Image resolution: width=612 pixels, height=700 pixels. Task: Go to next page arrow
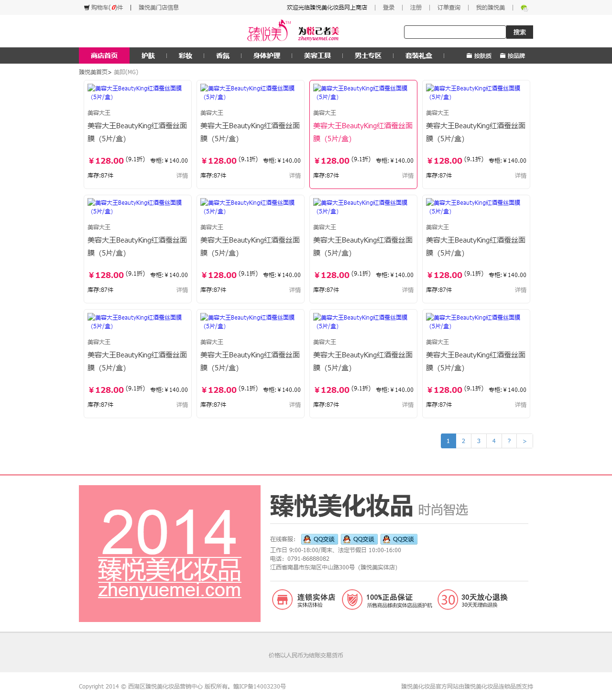click(x=525, y=441)
